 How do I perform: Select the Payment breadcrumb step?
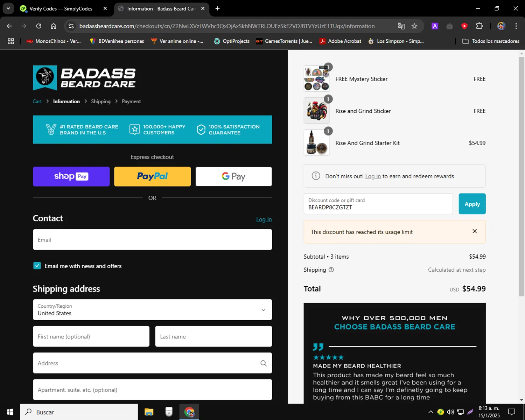point(131,101)
